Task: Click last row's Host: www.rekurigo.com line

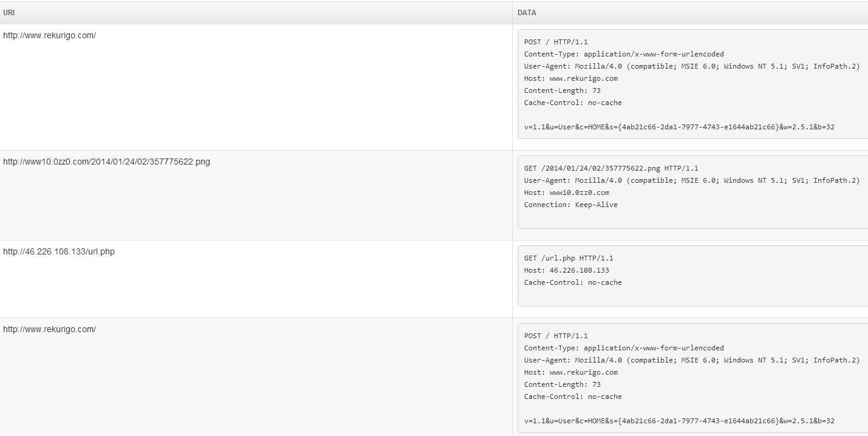Action: coord(570,372)
